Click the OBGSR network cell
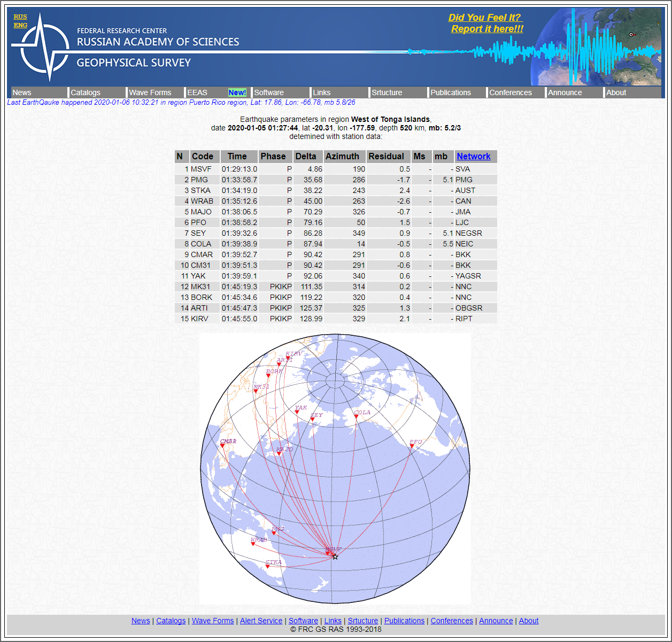The height and width of the screenshot is (642, 672). pos(476,308)
